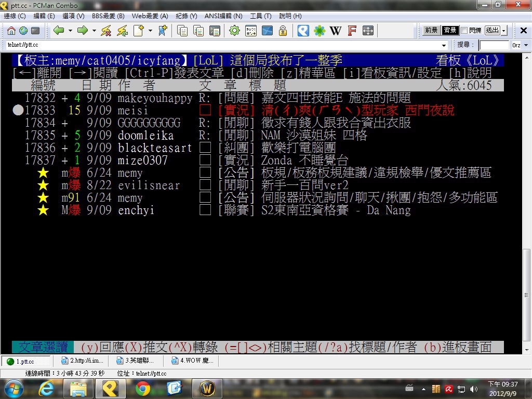Click the add to favorites bookmark icon

coord(163,31)
